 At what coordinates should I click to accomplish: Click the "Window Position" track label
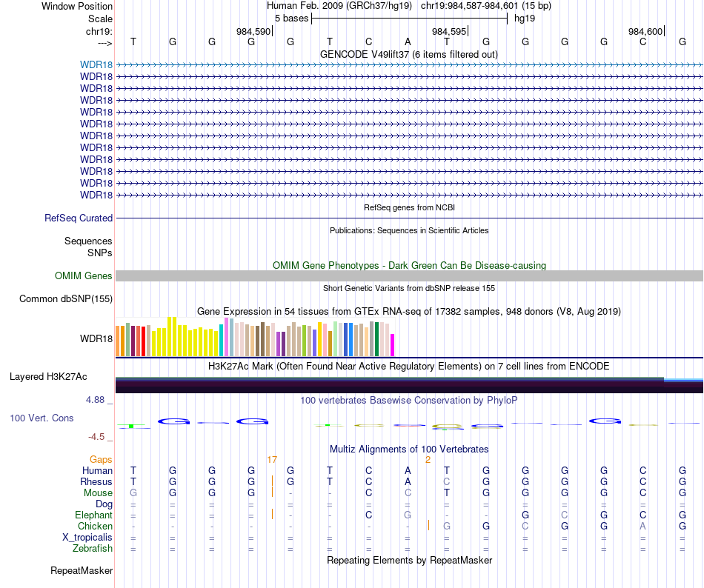click(x=77, y=6)
